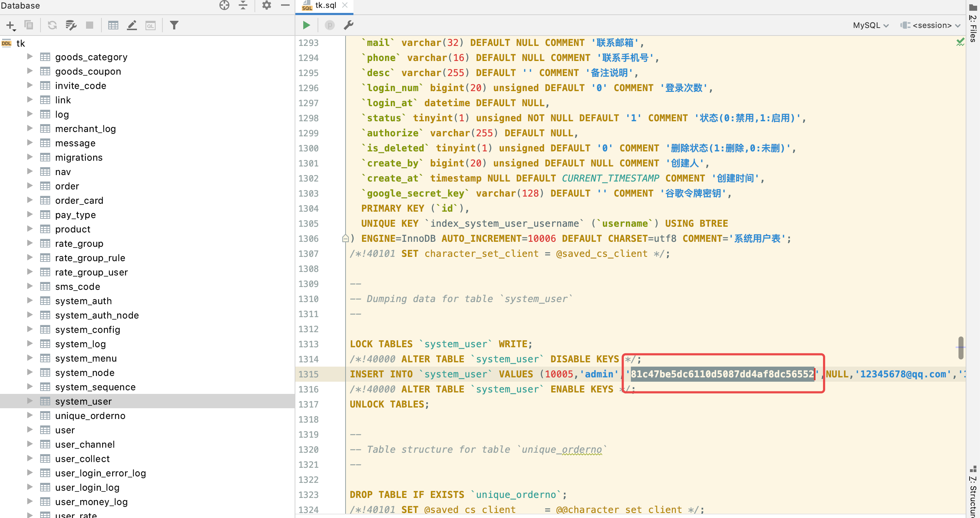The image size is (980, 518).
Task: Open the wrench settings icon in editor toolbar
Action: (x=348, y=25)
